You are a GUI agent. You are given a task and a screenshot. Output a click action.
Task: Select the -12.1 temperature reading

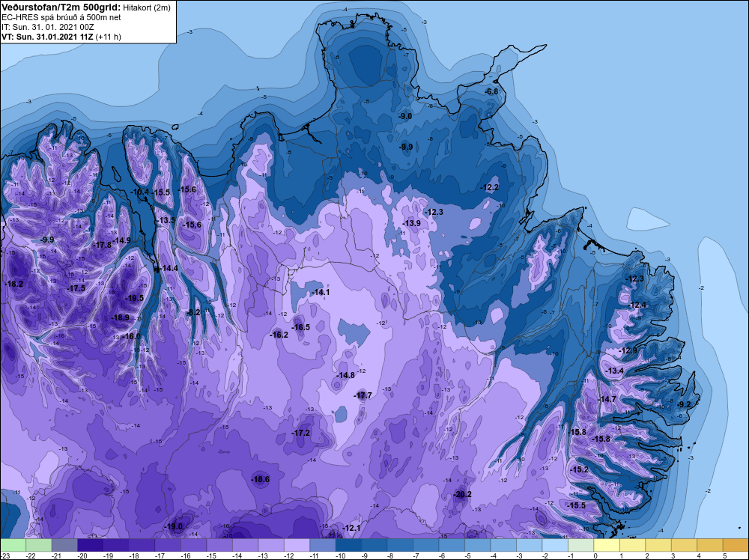click(x=351, y=528)
